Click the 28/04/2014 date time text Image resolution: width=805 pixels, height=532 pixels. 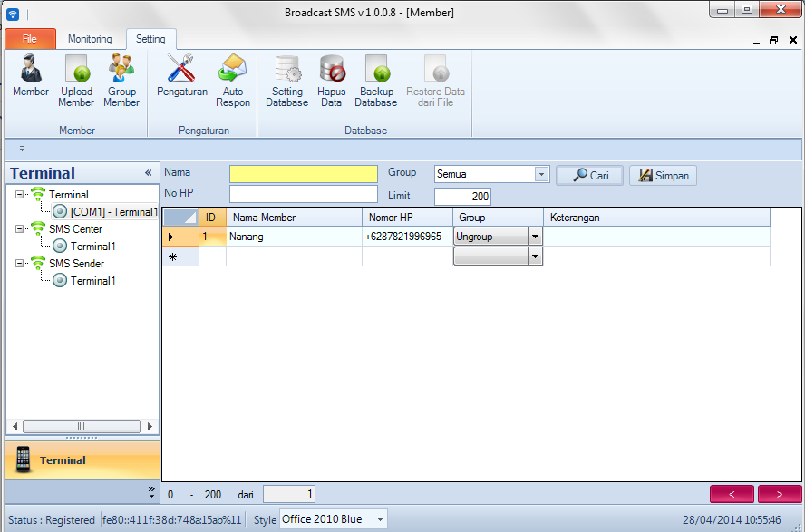pyautogui.click(x=732, y=519)
